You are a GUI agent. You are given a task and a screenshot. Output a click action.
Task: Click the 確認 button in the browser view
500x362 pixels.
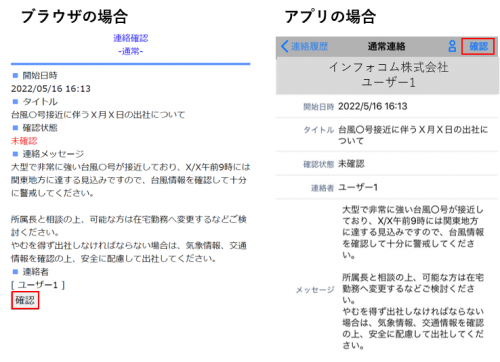(25, 300)
